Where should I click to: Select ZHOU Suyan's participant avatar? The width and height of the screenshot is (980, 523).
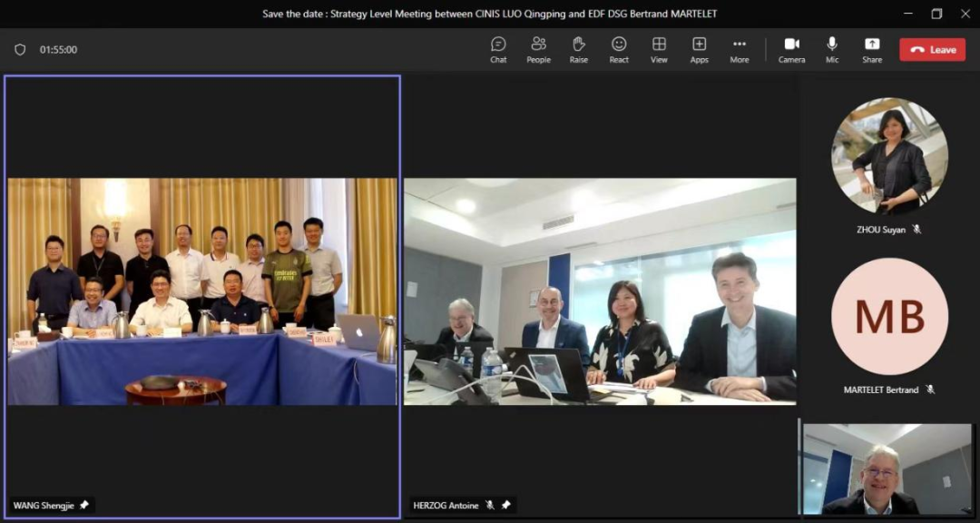pos(889,156)
